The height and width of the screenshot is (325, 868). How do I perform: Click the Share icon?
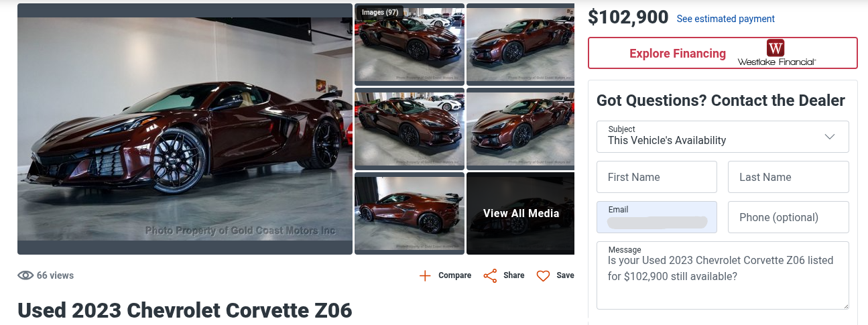coord(490,275)
